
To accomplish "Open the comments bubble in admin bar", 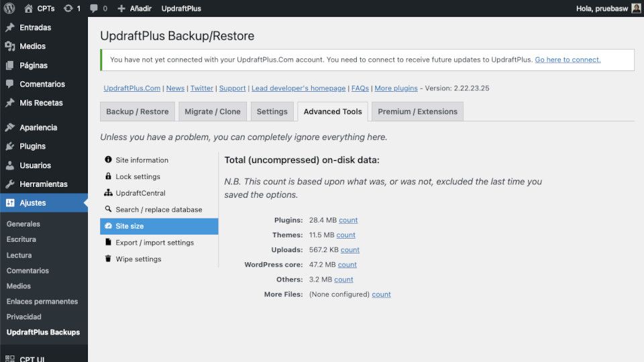I will tap(94, 8).
